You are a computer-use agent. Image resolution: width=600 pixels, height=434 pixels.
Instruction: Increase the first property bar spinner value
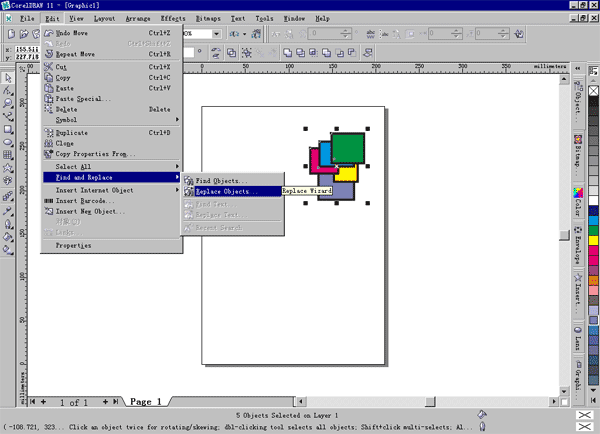point(346,31)
